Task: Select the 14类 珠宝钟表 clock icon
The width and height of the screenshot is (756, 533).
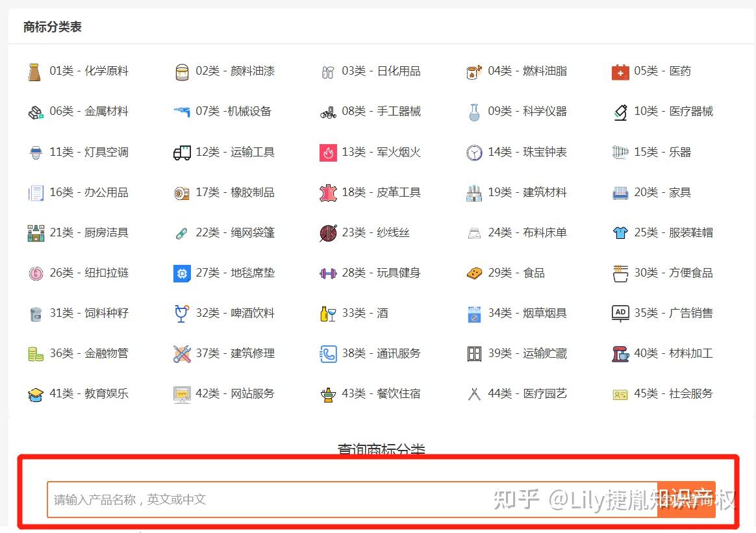Action: [473, 152]
